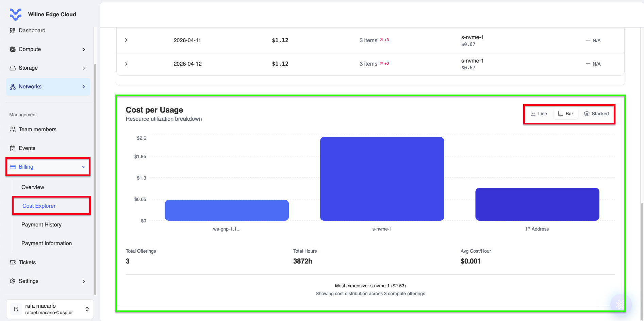Click the R avatar for rafa macario

click(16, 309)
